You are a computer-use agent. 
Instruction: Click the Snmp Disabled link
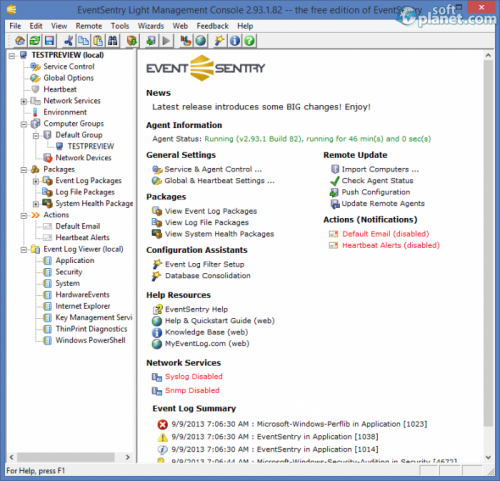pos(192,390)
